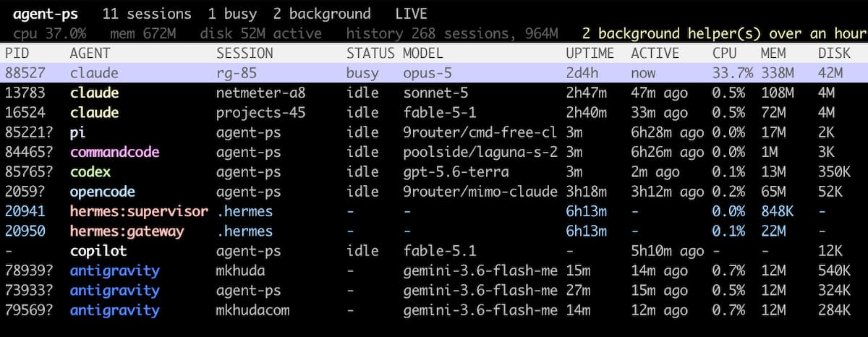868x337 pixels.
Task: Click the busy status of rg-85
Action: click(362, 73)
